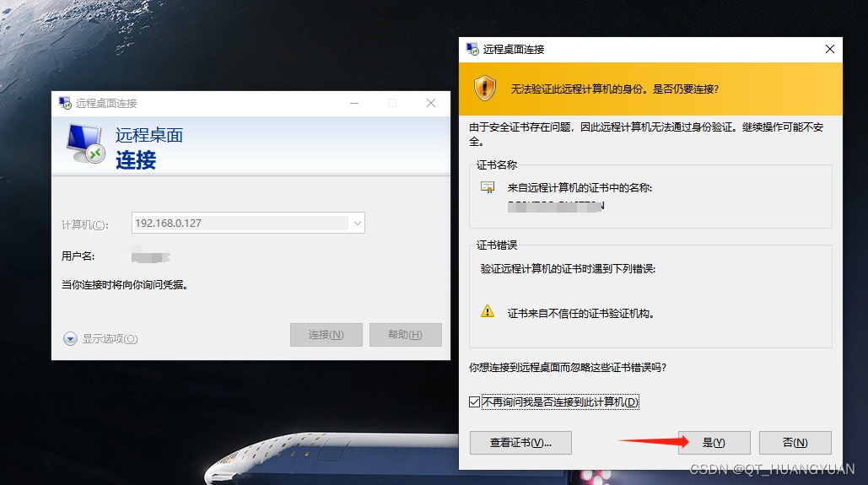Image resolution: width=868 pixels, height=485 pixels.
Task: Click the text 来自远程计算机的证书中的名称
Action: (580, 188)
